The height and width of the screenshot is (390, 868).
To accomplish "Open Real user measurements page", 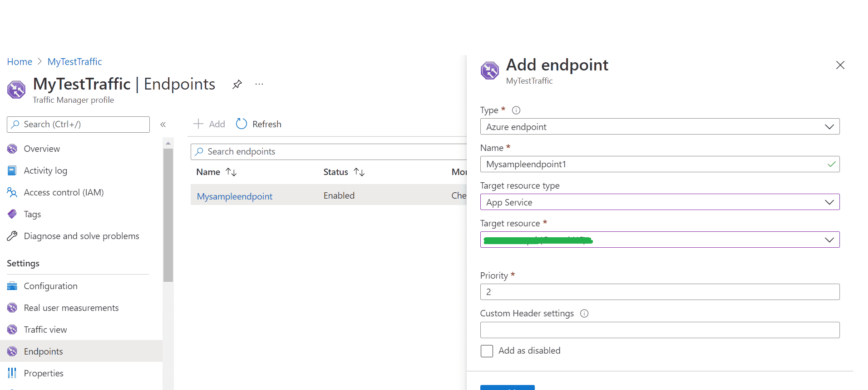I will [x=71, y=308].
